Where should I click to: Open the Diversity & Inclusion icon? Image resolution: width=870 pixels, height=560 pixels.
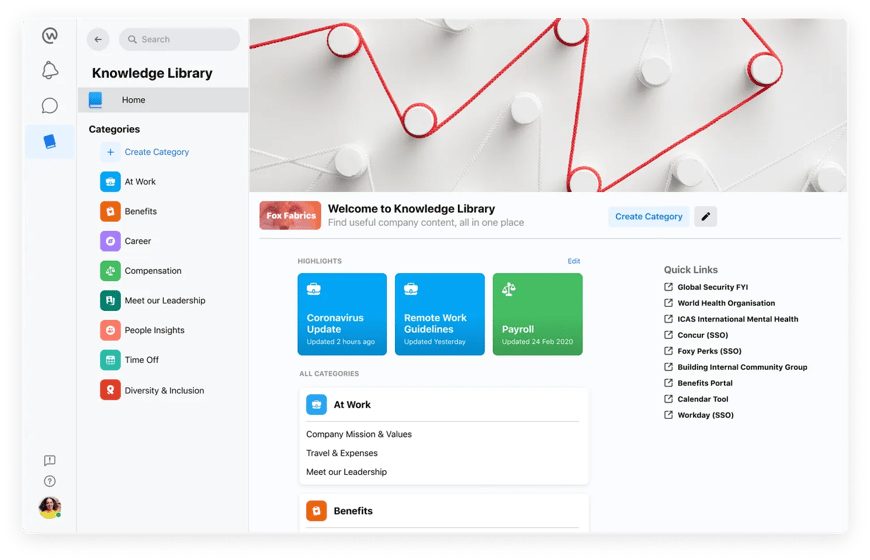pos(110,390)
